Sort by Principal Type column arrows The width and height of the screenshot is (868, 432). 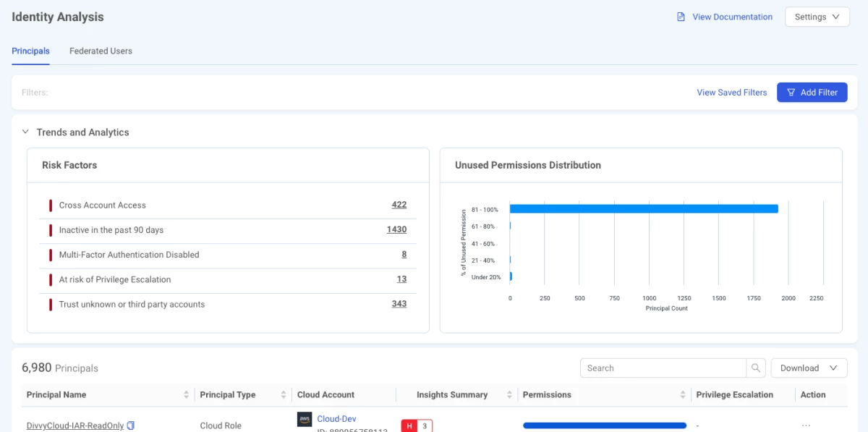284,395
